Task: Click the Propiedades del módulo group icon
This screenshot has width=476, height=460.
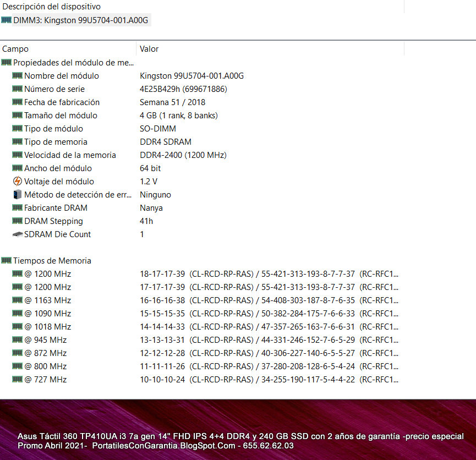Action: [7, 62]
